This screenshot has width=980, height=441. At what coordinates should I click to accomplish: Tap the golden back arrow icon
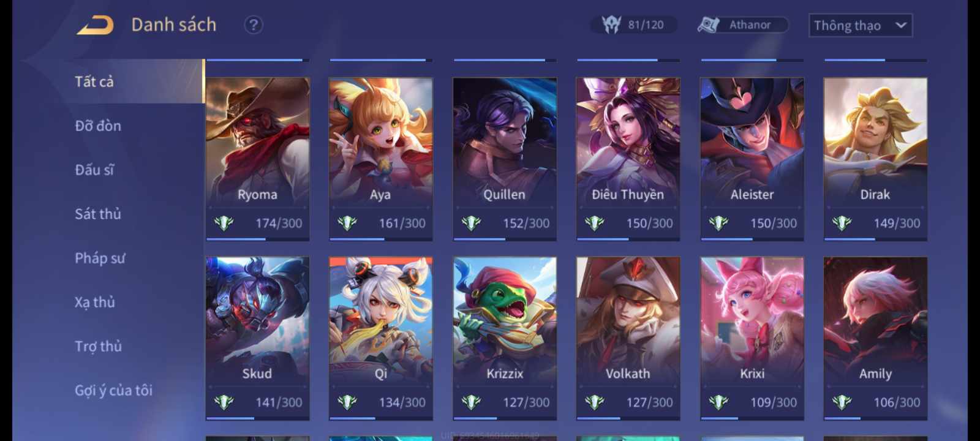[x=95, y=25]
